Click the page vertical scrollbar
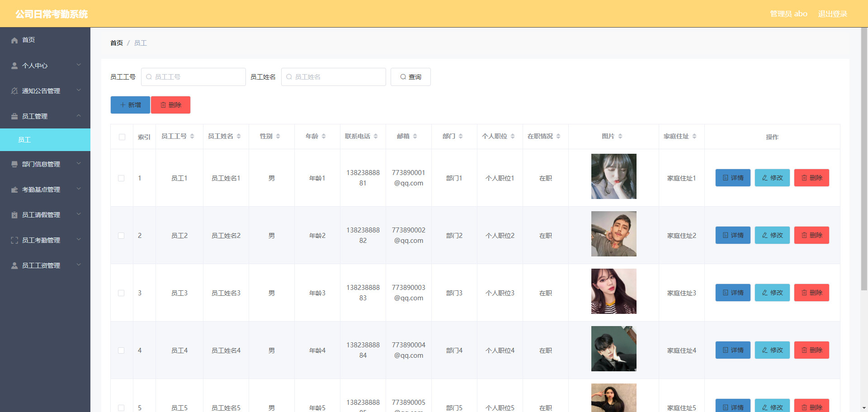868x412 pixels. tap(864, 159)
